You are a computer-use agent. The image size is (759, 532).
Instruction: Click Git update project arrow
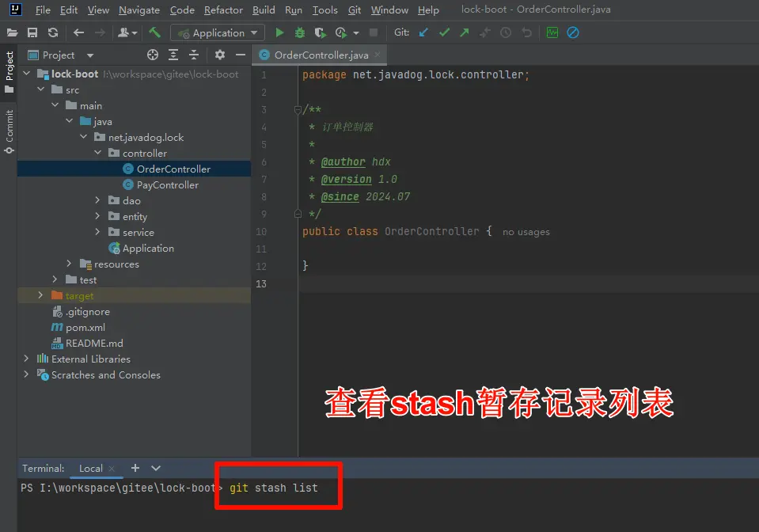coord(423,32)
